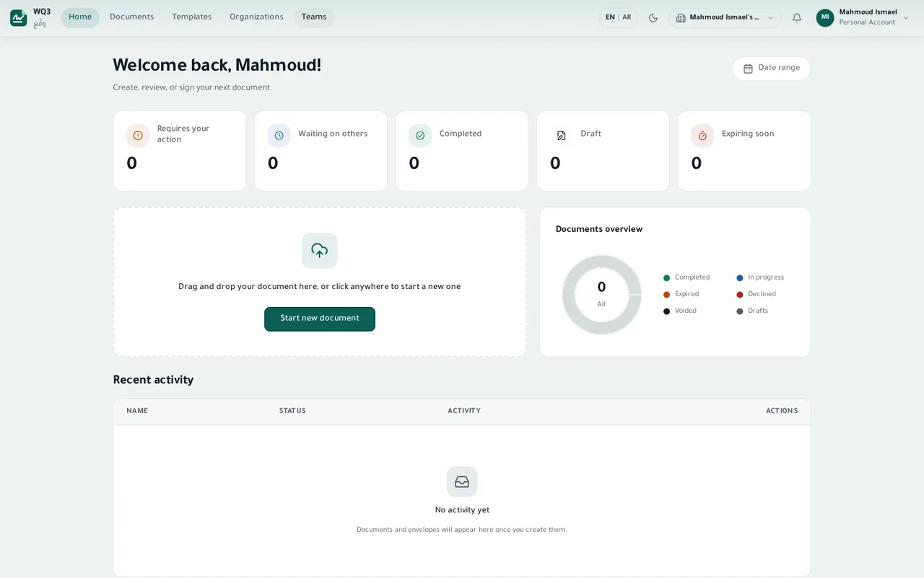Expand the Mahmoud Ismael's organization dropdown
Viewport: 924px width, 578px height.
point(725,18)
